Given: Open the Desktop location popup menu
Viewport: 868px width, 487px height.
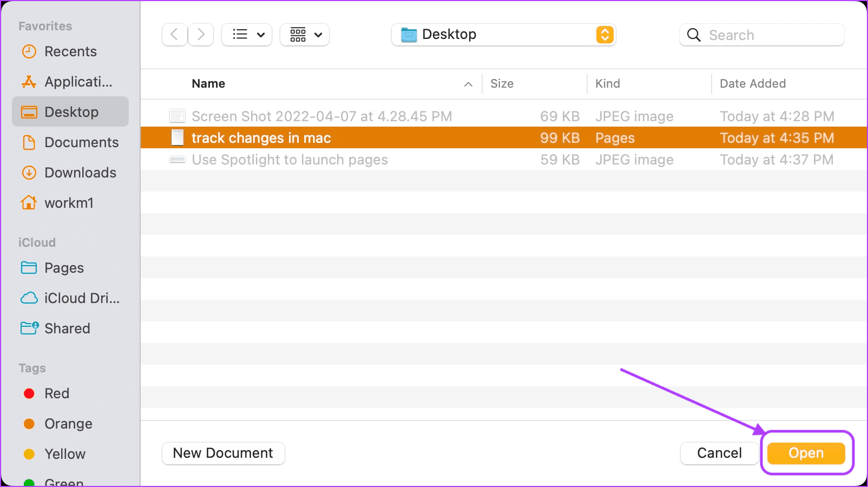Looking at the screenshot, I should (504, 35).
